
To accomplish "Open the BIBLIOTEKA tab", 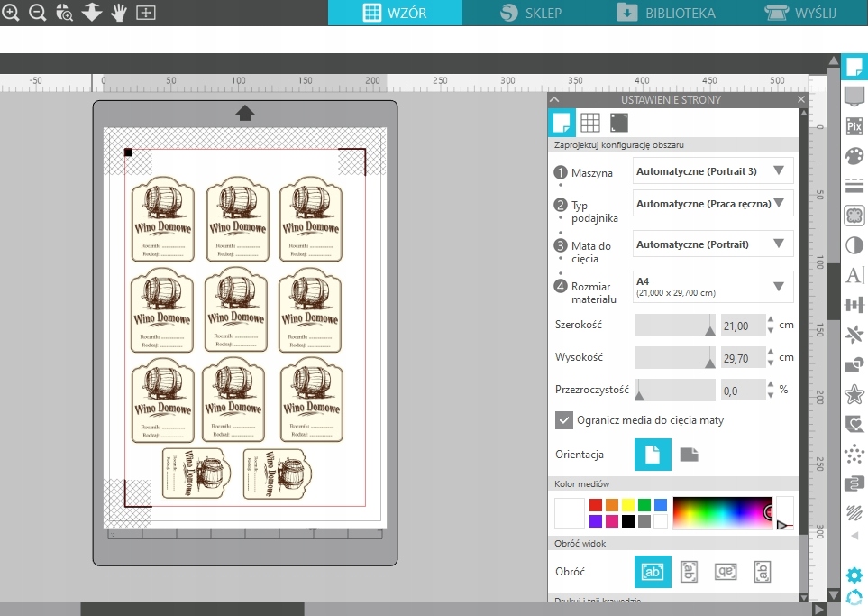I will 666,13.
